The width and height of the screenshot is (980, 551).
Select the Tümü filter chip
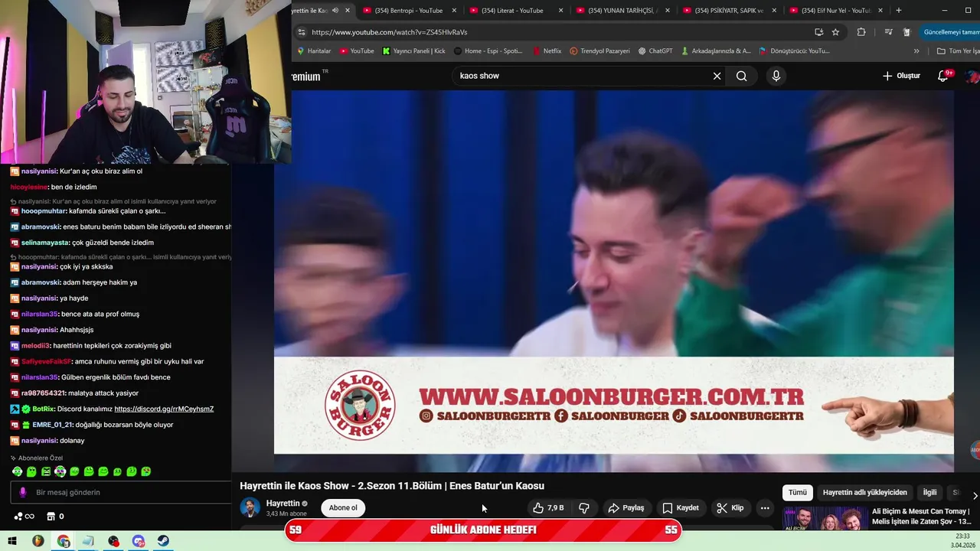798,493
